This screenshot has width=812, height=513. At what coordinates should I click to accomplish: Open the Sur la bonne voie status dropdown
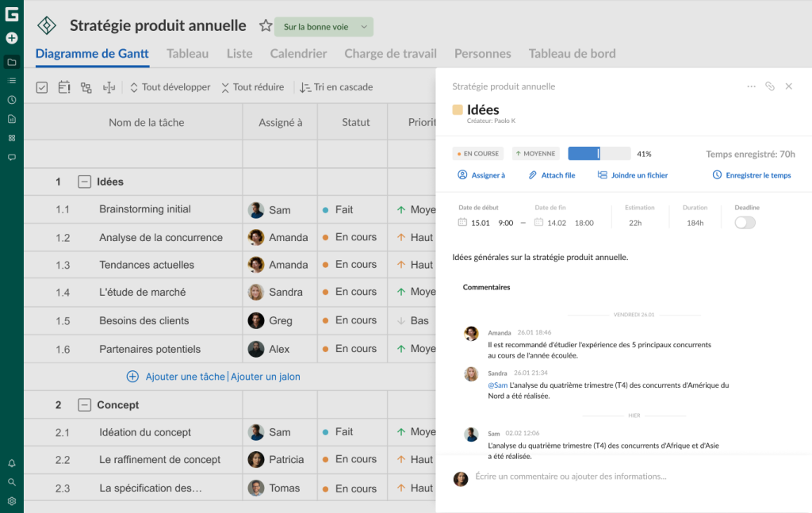tap(324, 27)
